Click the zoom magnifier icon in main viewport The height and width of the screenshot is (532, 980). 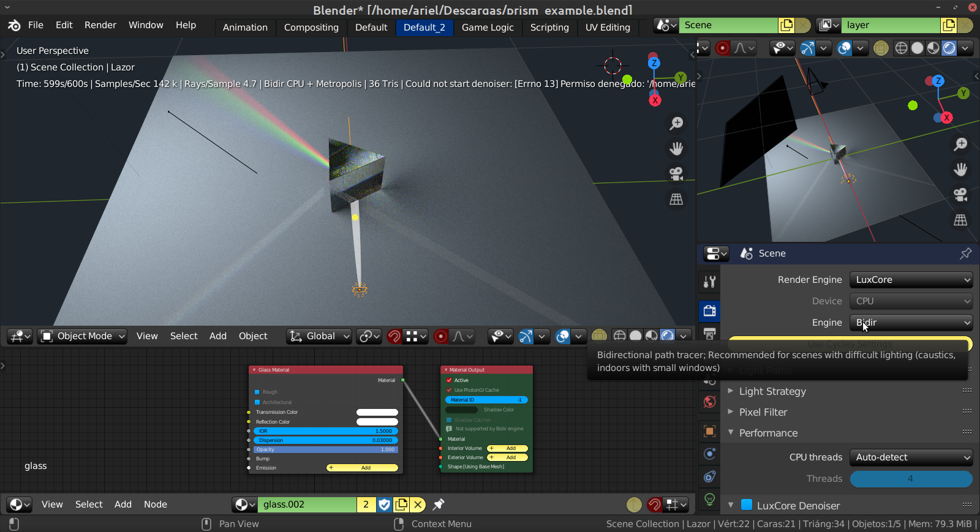[676, 124]
